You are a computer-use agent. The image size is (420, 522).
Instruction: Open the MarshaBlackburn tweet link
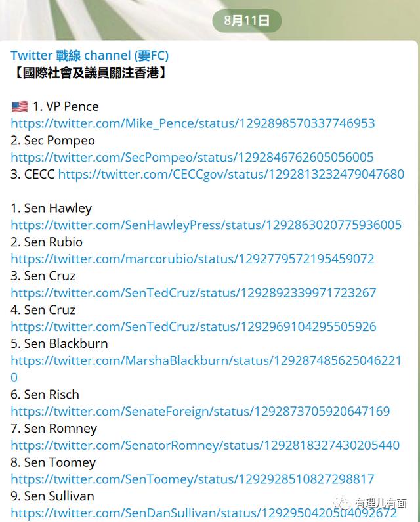[206, 360]
